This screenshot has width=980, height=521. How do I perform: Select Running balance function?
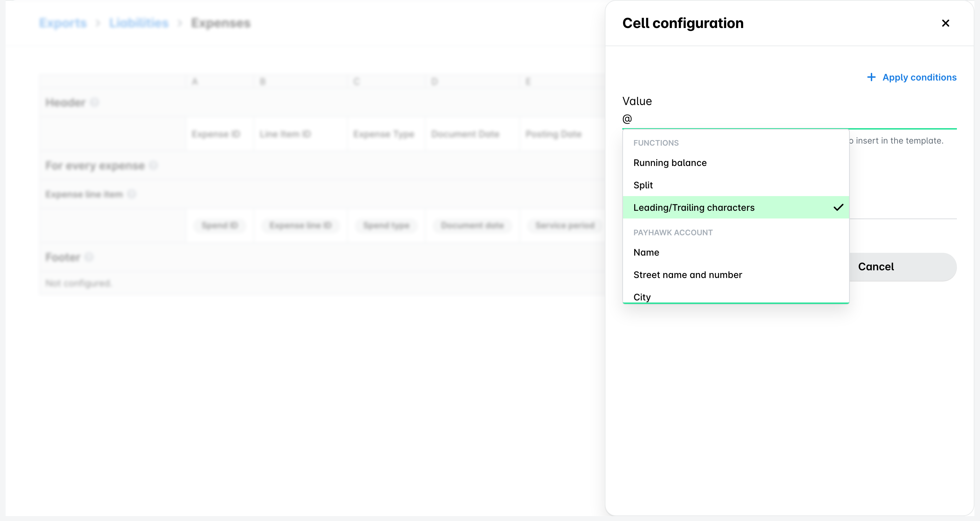736,163
